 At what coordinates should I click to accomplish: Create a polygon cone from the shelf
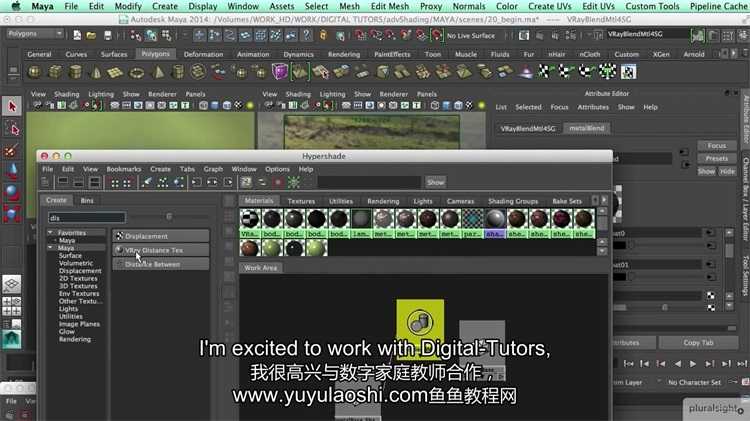(96, 72)
